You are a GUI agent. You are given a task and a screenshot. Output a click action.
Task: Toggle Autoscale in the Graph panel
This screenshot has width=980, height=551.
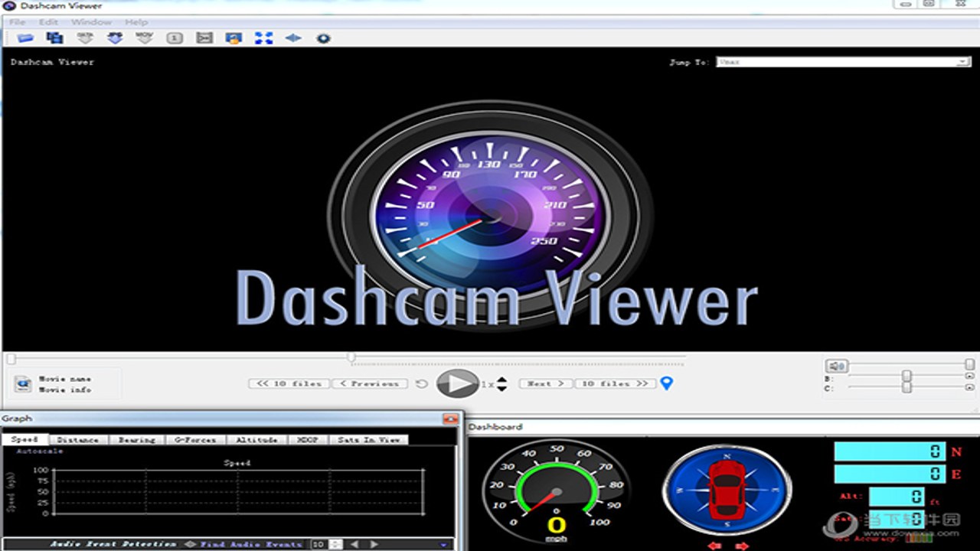pyautogui.click(x=40, y=452)
